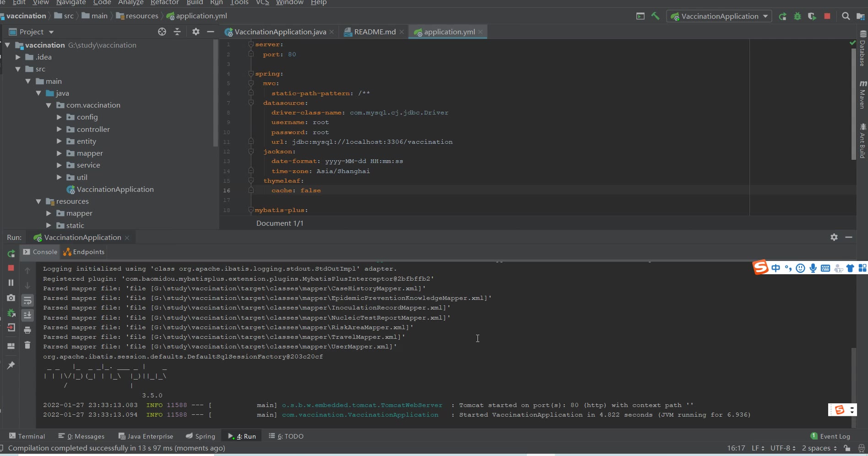Image resolution: width=868 pixels, height=456 pixels.
Task: Switch to Endpoints tab in Run panel
Action: tap(84, 252)
